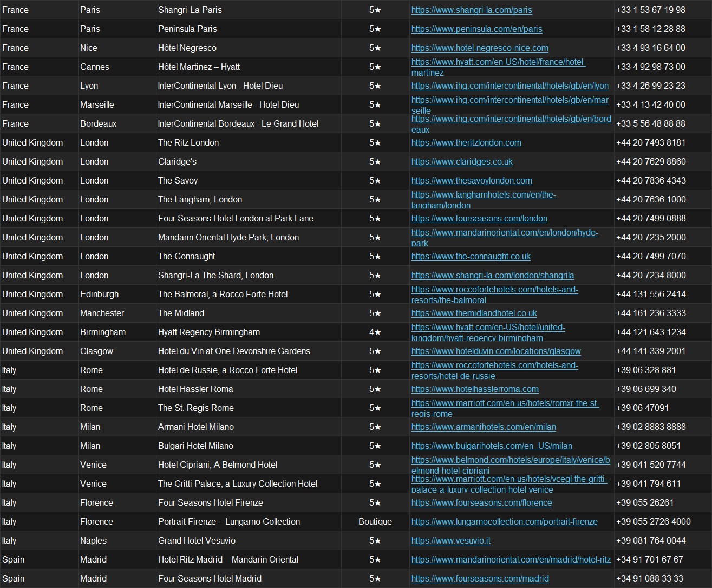Open the belmond.com Hotel Cipriani link
Screen dimensions: 712x588
click(511, 465)
